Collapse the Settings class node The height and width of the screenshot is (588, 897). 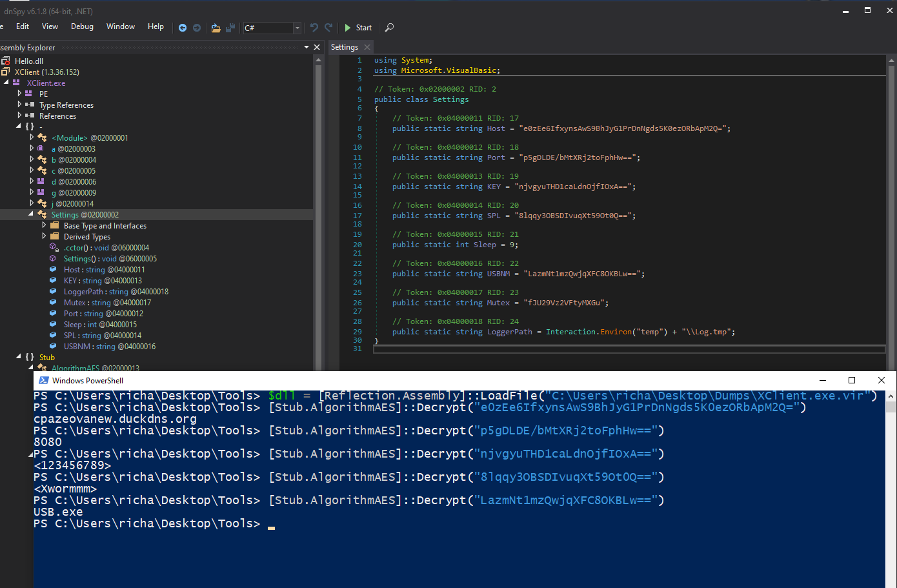pos(31,214)
